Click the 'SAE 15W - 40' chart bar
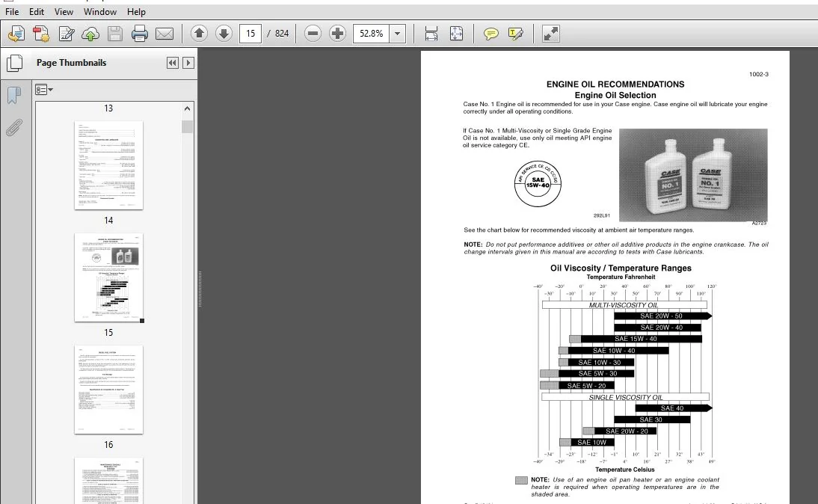The image size is (818, 504). pyautogui.click(x=636, y=339)
